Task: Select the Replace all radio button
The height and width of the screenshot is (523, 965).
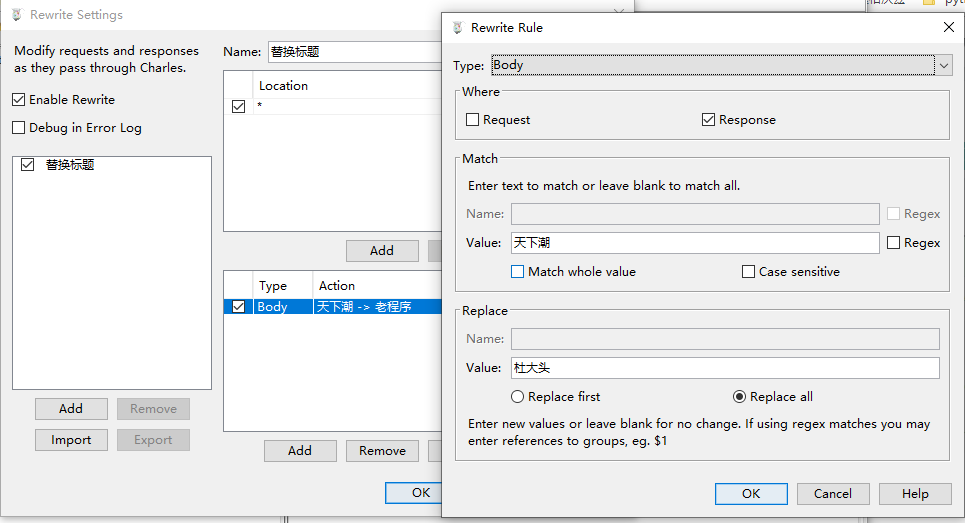Action: click(740, 397)
